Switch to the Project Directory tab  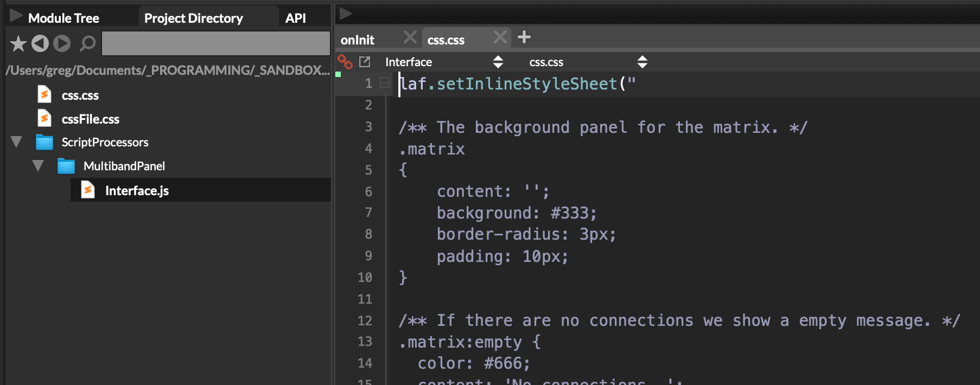194,18
